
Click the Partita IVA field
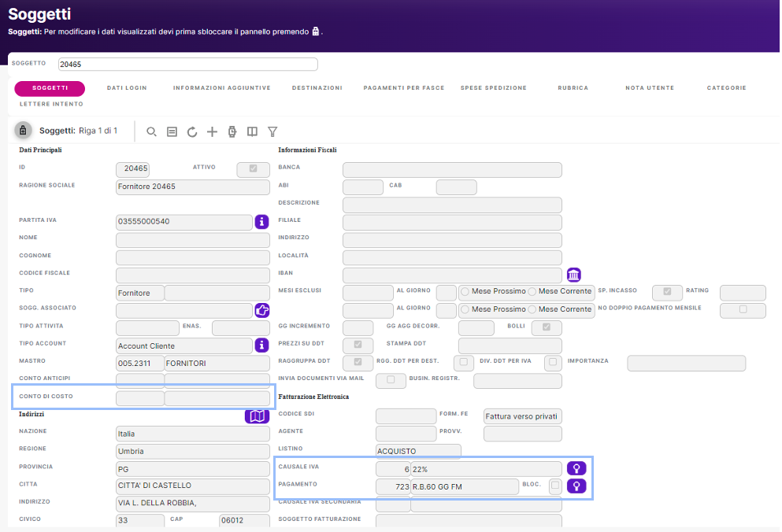point(184,222)
